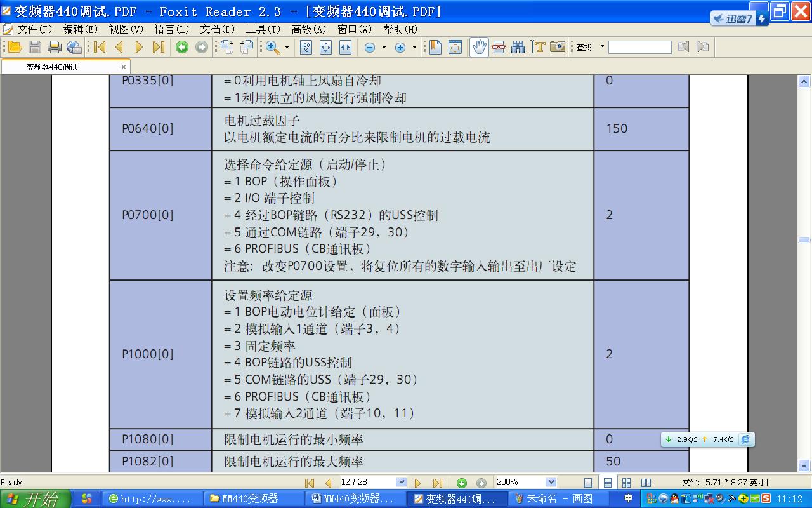Viewport: 812px width, 508px height.
Task: Go to first page using top toolbar
Action: 100,47
